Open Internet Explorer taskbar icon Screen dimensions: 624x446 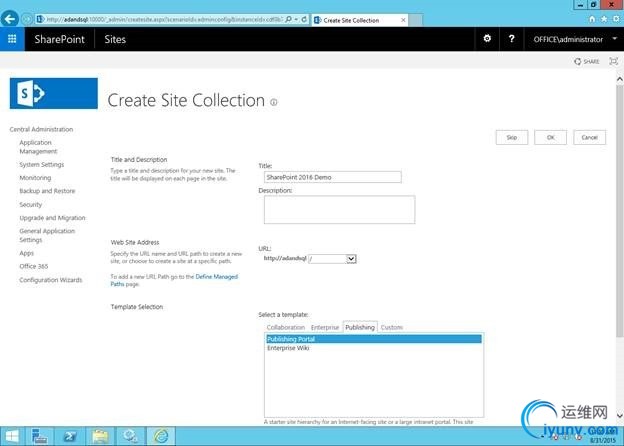coord(161,436)
